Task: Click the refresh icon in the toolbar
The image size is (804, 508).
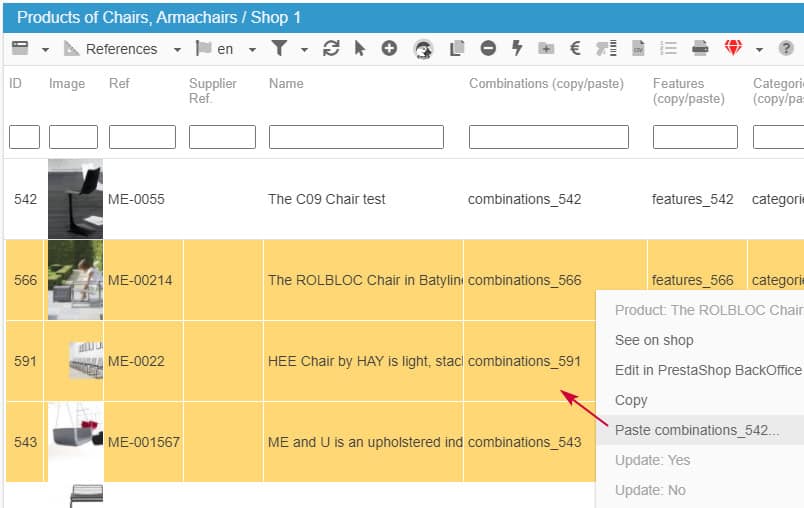Action: tap(331, 48)
